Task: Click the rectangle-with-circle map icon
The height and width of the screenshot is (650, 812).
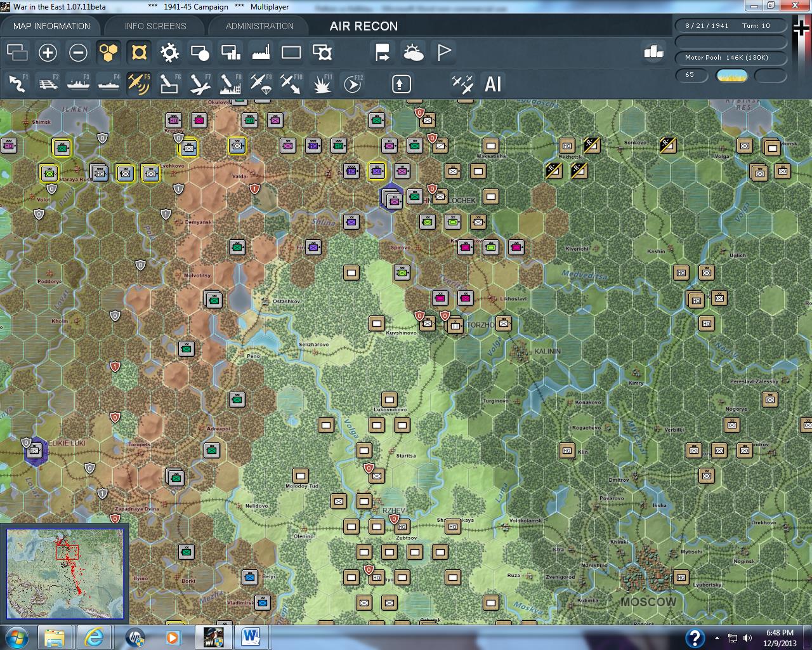Action: coord(200,52)
